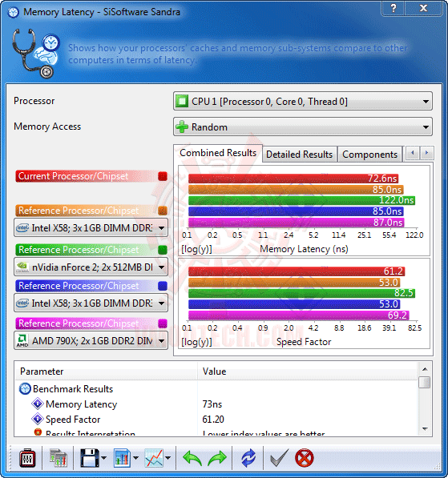Open the AMD 790X reference dropdown

[x=91, y=340]
